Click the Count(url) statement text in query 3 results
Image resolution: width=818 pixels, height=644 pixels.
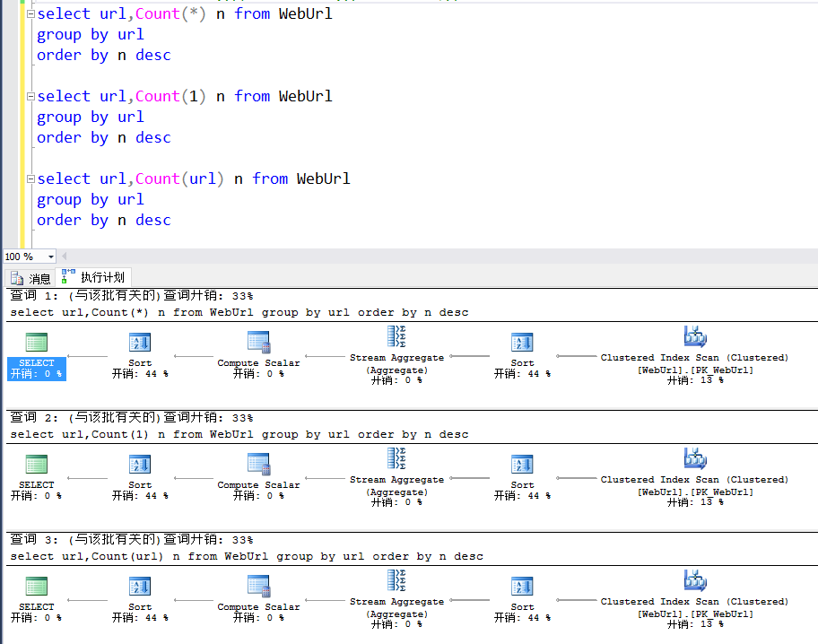pos(247,557)
